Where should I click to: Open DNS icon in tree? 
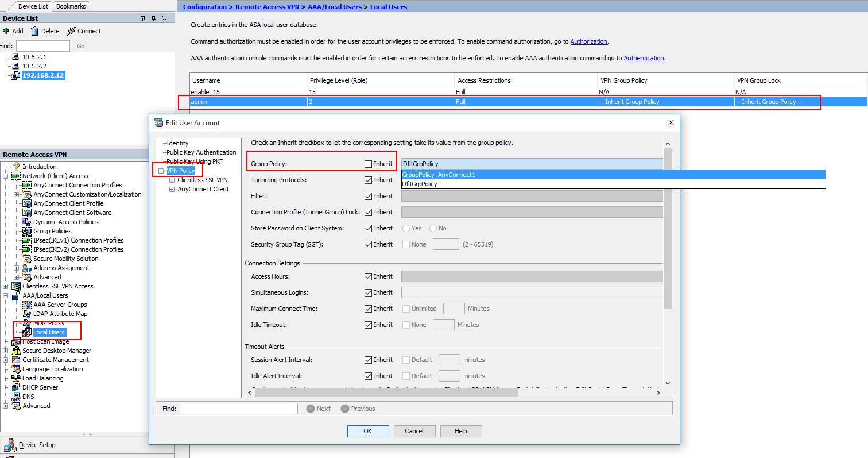point(16,397)
